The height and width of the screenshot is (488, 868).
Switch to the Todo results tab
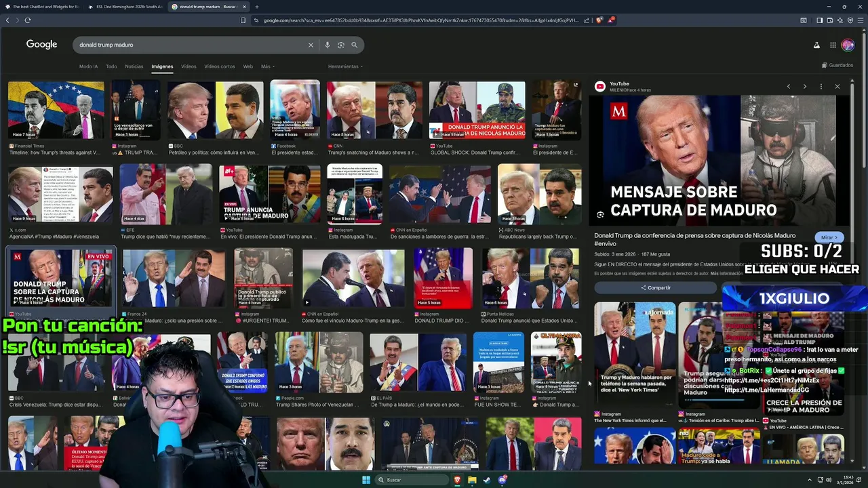[x=111, y=66]
